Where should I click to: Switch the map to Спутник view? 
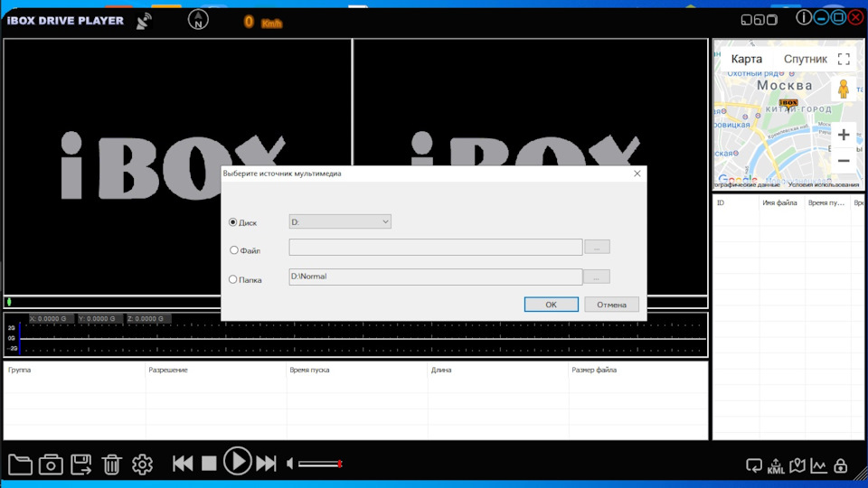click(805, 59)
